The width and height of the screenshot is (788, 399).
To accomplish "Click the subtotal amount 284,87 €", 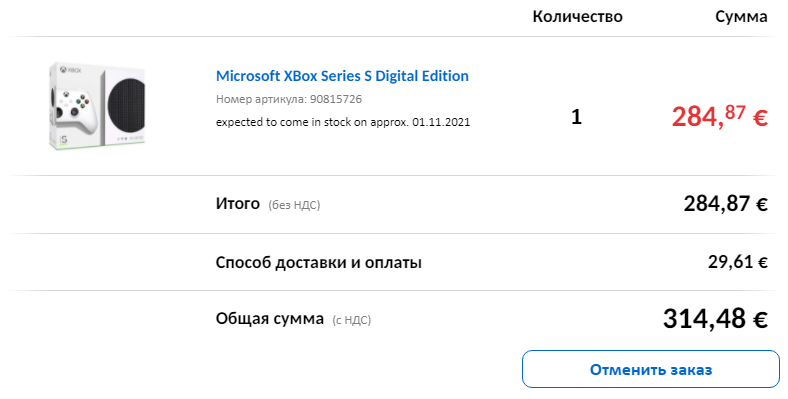I will point(725,204).
